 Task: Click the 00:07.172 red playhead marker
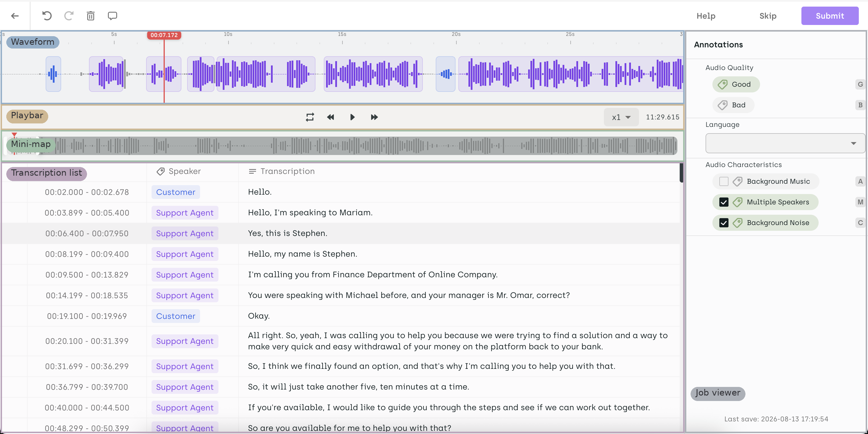coord(164,35)
